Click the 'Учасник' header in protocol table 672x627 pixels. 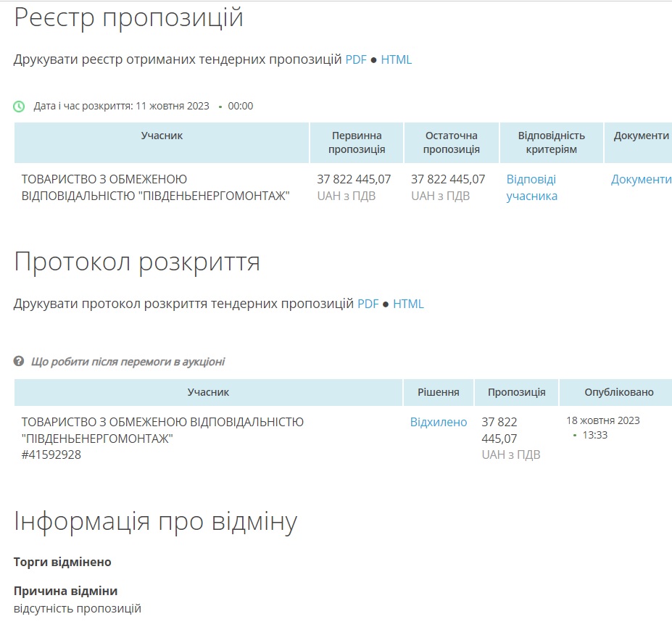coord(208,392)
